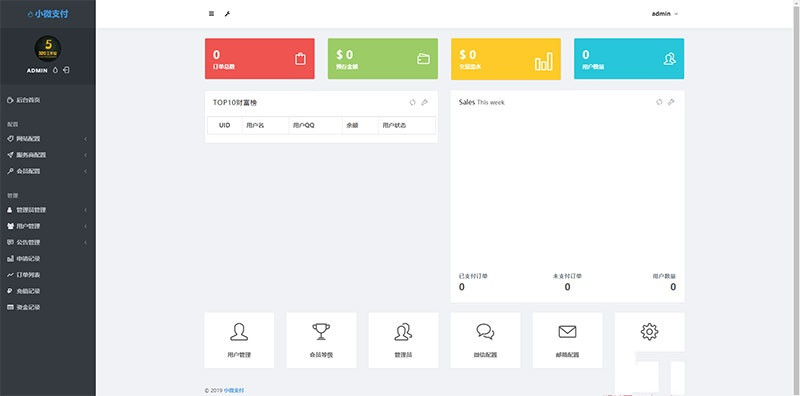This screenshot has height=396, width=800.
Task: Expand the 管理员管理 sidebar submenu
Action: click(47, 210)
